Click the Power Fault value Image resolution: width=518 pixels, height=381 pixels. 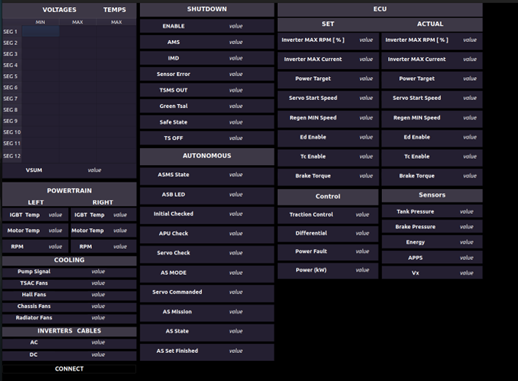362,251
